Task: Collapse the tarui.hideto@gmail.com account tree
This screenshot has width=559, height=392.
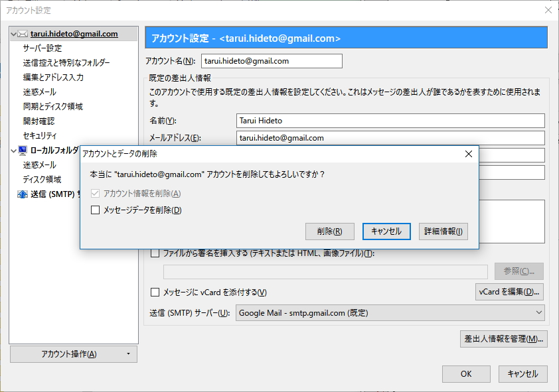Action: click(13, 33)
